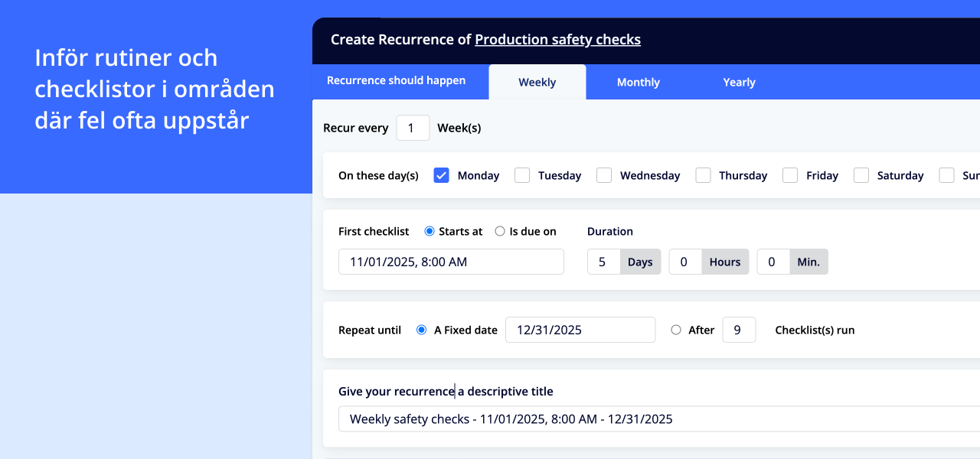The width and height of the screenshot is (980, 459).
Task: Check the Thursday day option
Action: (703, 175)
